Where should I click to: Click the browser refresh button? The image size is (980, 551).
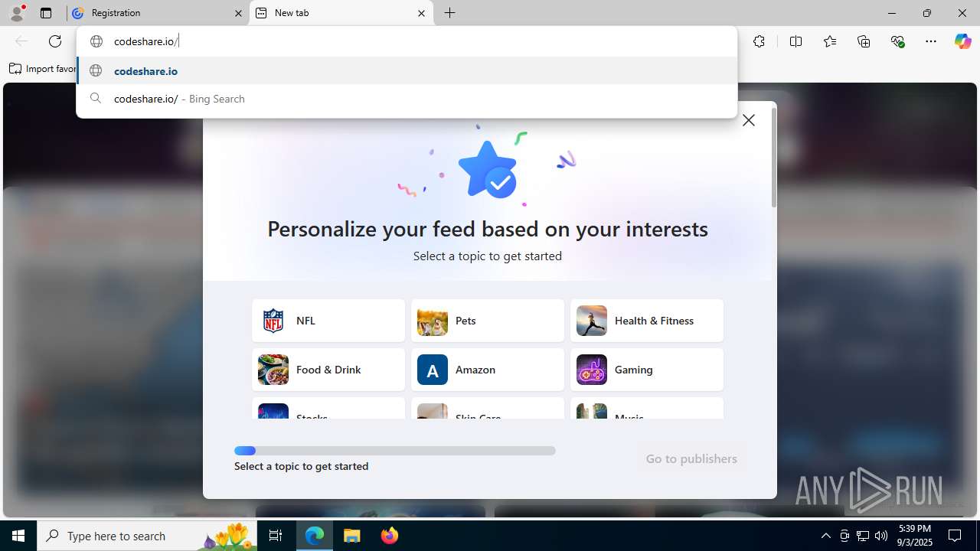55,41
